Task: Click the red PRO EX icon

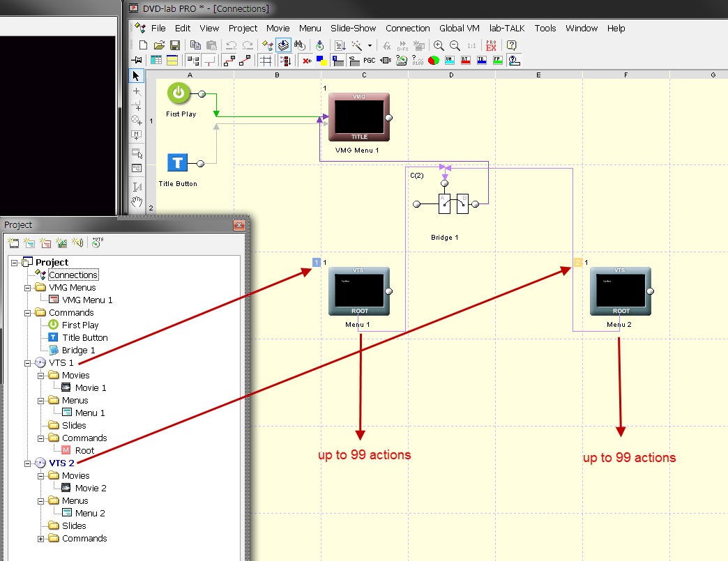Action: (x=491, y=45)
